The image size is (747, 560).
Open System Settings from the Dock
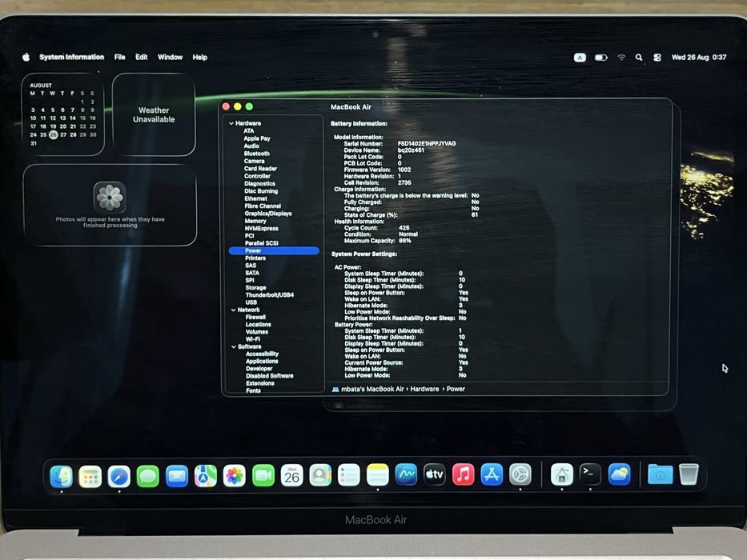click(520, 474)
